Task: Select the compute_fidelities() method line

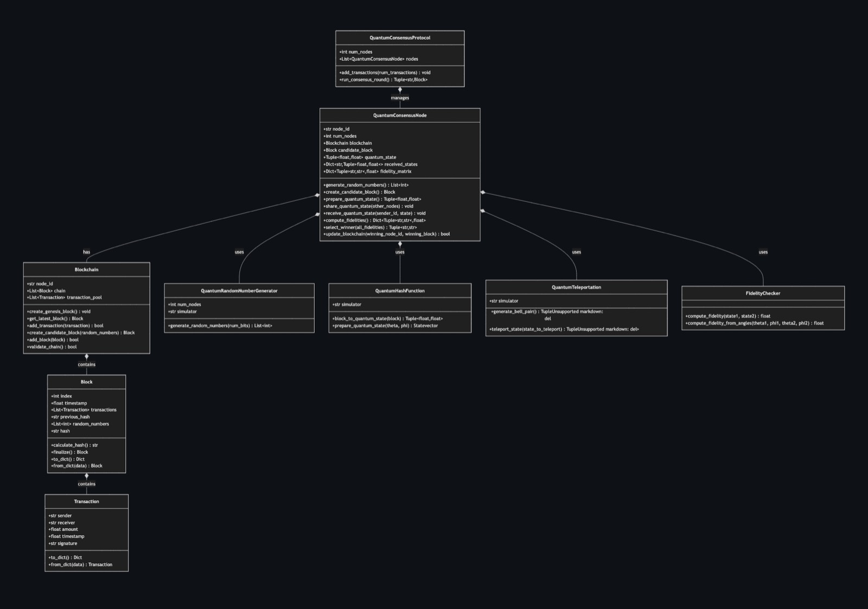Action: pyautogui.click(x=374, y=220)
